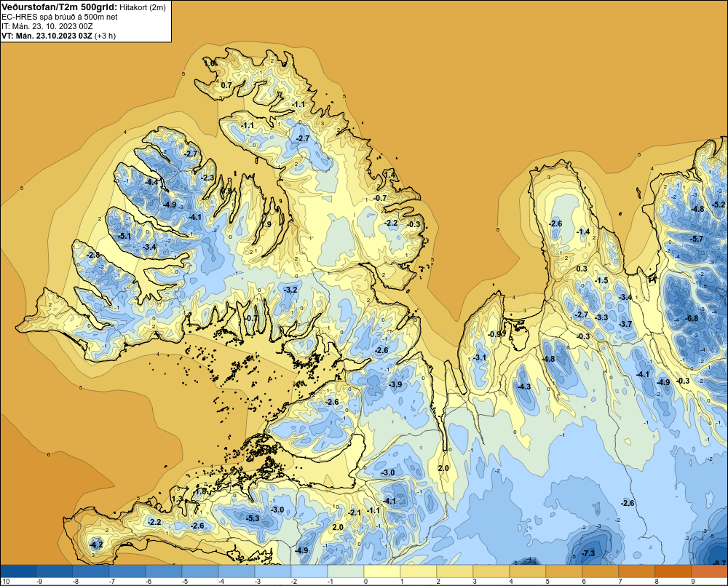This screenshot has height=586, width=728.
Task: Click the -4.4 temperature value
Action: (x=151, y=182)
